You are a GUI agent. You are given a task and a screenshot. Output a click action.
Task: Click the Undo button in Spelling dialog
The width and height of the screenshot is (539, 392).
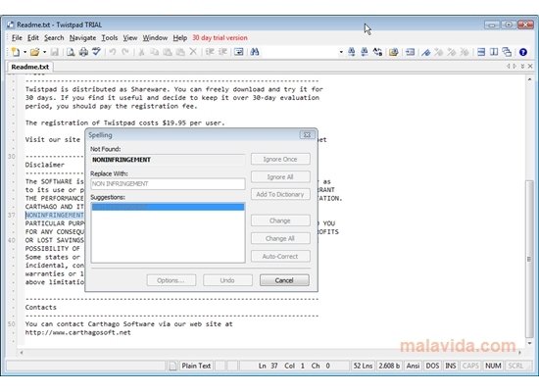point(227,280)
